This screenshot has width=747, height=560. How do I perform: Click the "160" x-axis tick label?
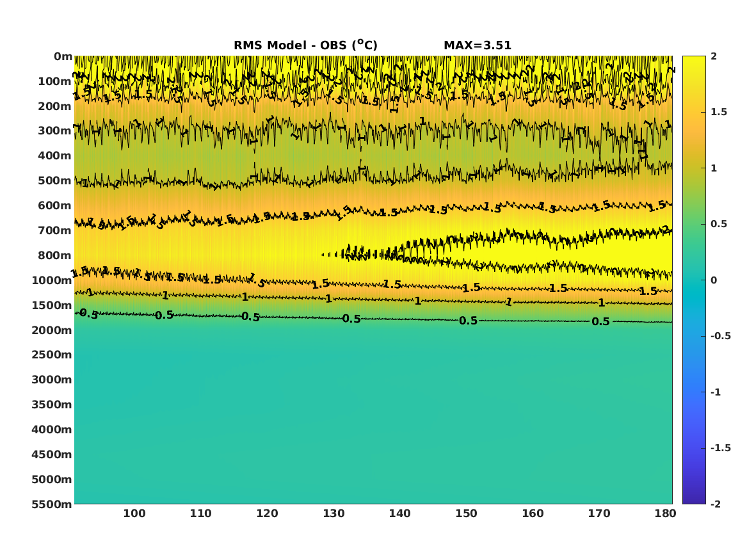pos(533,513)
